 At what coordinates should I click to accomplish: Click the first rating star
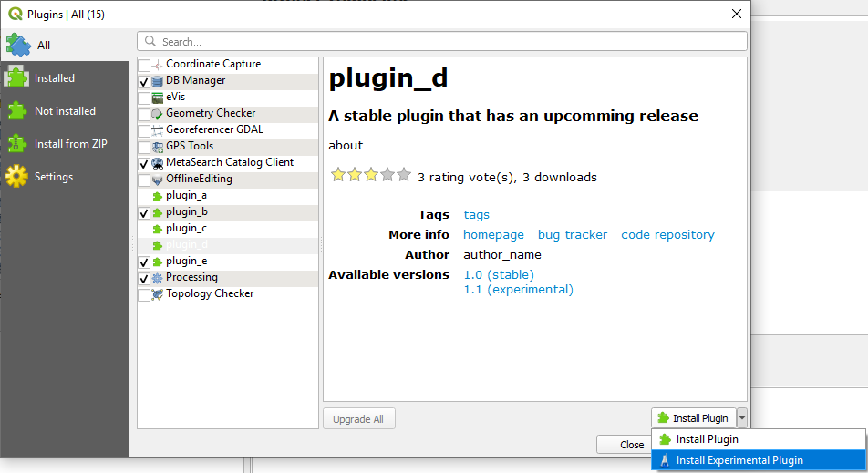tap(337, 175)
